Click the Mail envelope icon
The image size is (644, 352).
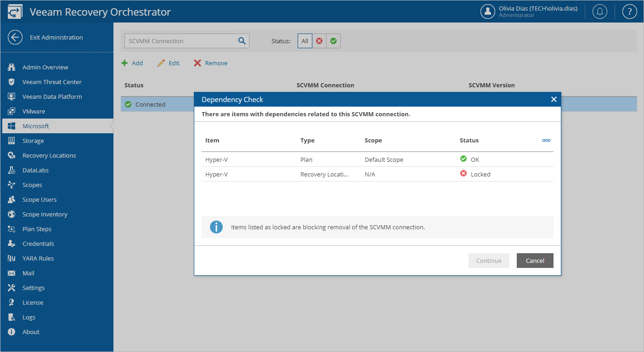click(12, 273)
